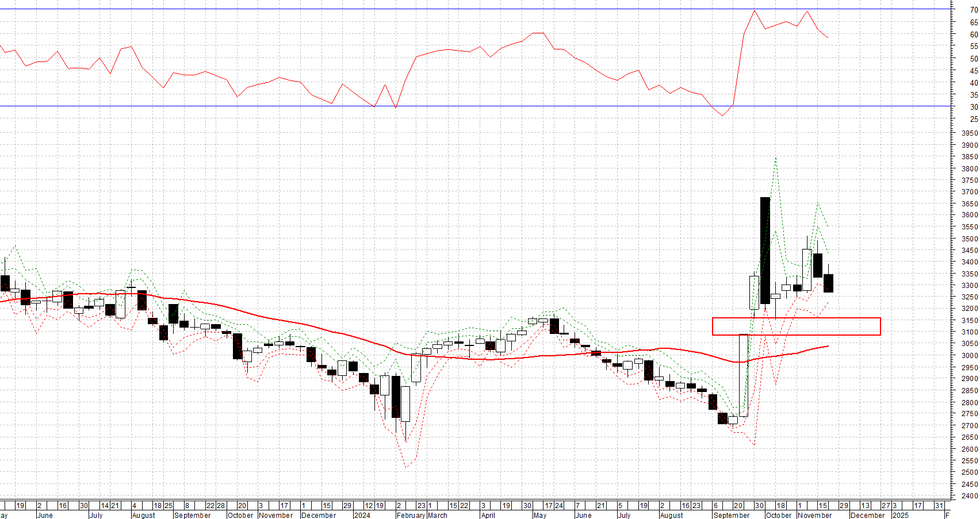Click the 3850 price scale value
The height and width of the screenshot is (519, 980).
[969, 157]
